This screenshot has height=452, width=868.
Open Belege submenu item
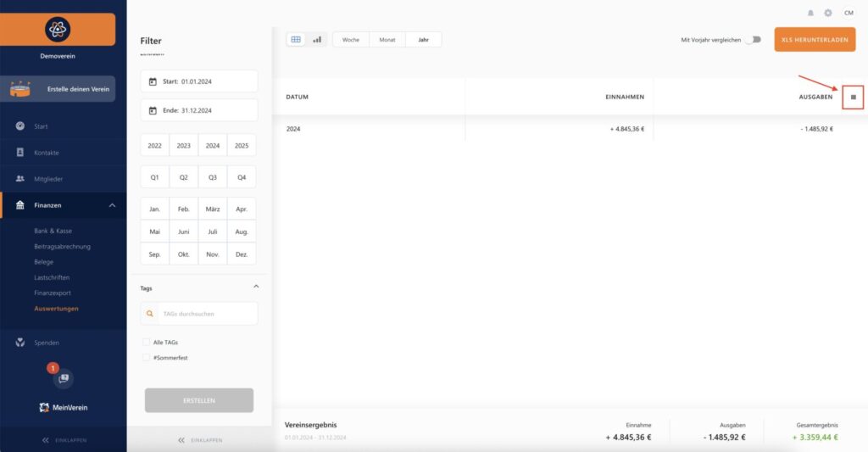(x=44, y=261)
